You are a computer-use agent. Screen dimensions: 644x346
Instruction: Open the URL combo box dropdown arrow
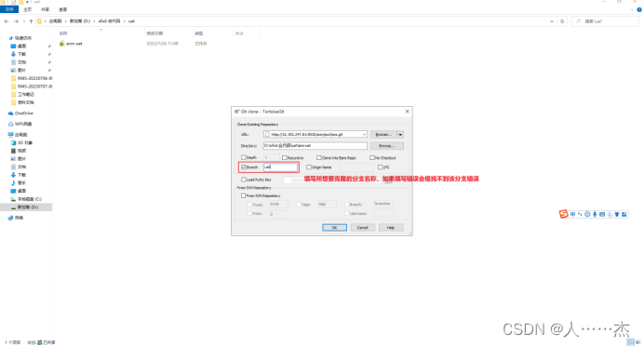click(x=364, y=134)
